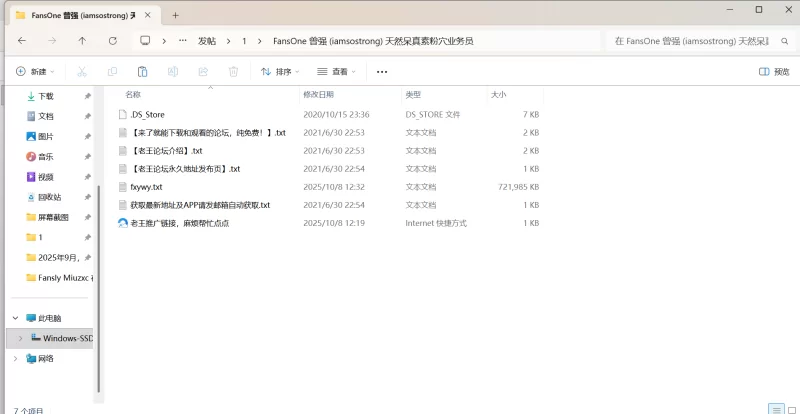Click the 发帖 breadcrumb in address bar
Screen dimensions: 800x414
point(207,41)
